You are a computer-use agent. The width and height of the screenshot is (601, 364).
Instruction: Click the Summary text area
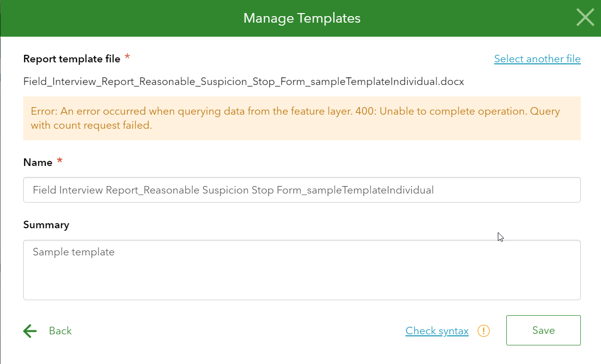coord(301,270)
